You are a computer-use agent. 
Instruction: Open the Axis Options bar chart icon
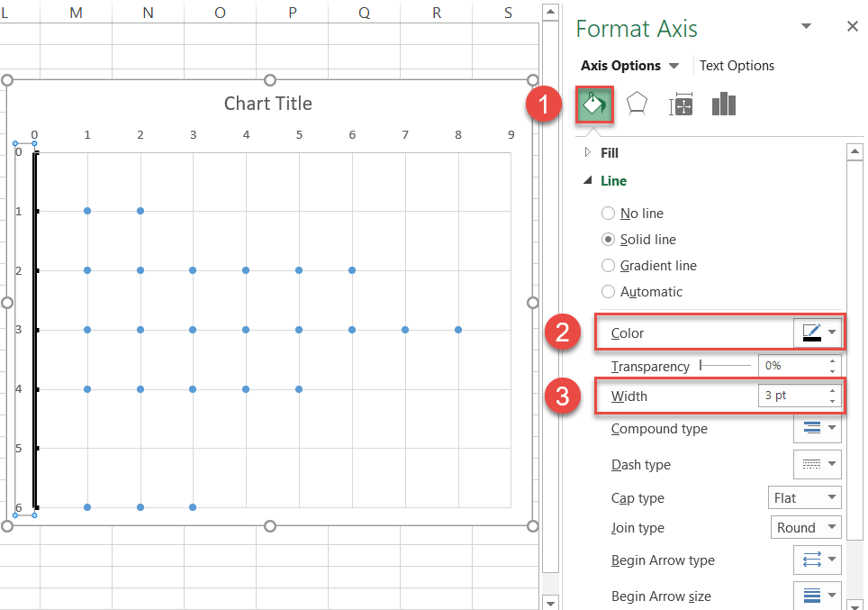click(x=724, y=105)
